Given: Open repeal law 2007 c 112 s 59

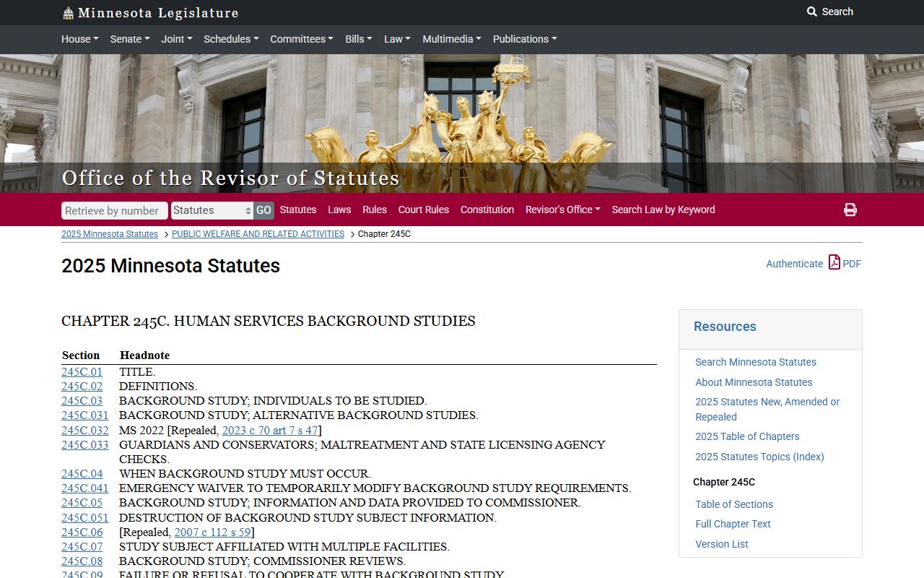Looking at the screenshot, I should point(212,532).
